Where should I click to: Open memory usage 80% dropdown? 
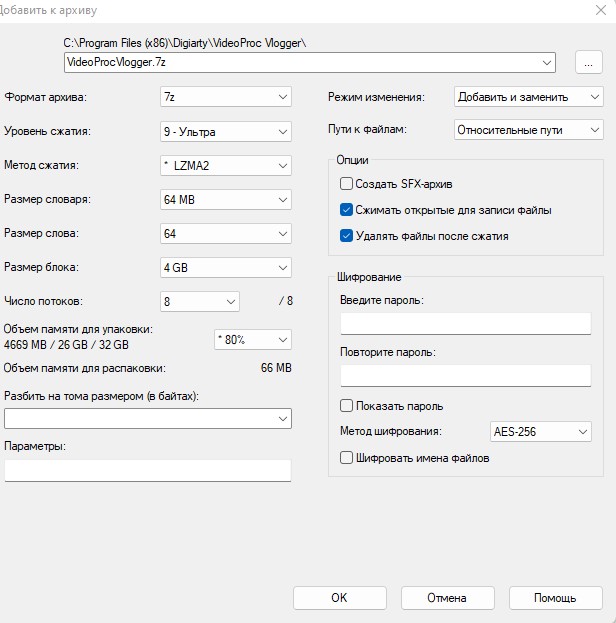(252, 339)
